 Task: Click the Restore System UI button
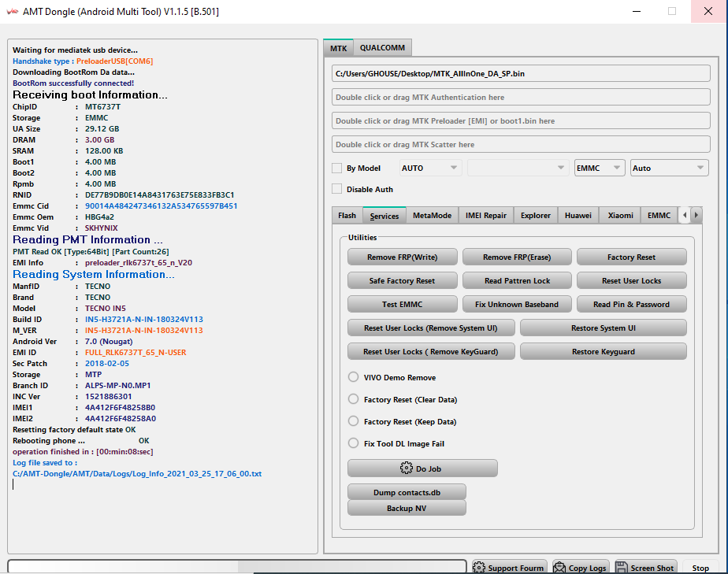coord(603,328)
